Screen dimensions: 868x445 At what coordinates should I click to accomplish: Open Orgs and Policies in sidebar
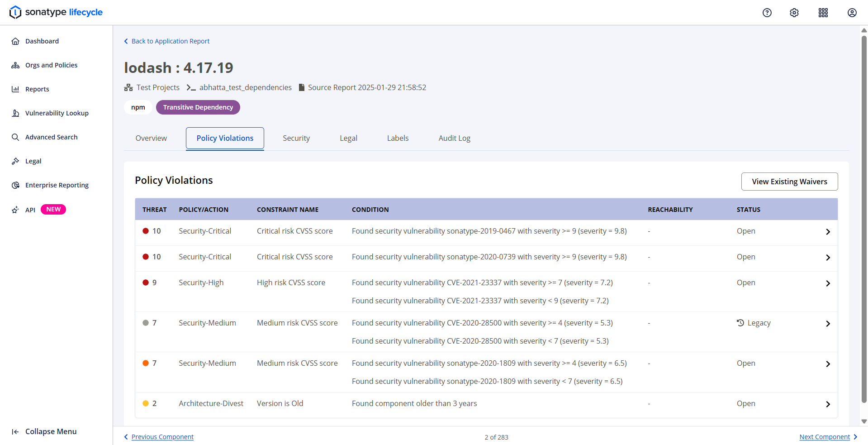(51, 65)
